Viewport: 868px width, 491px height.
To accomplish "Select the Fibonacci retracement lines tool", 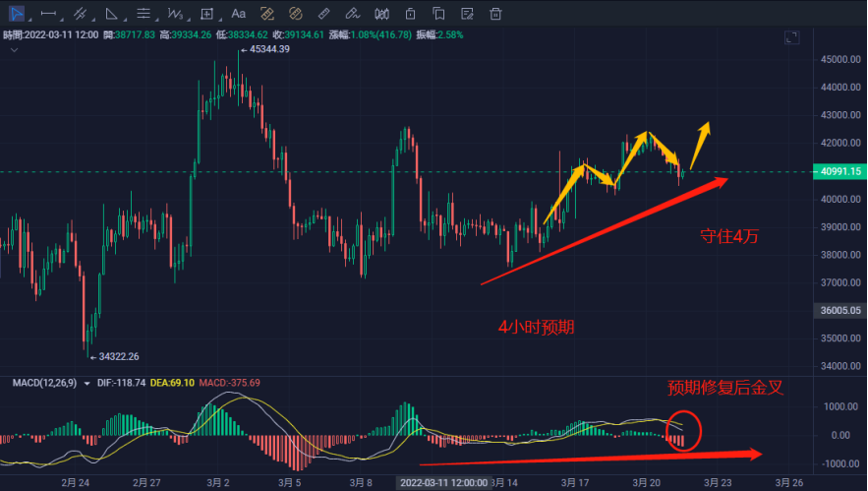I will click(144, 14).
